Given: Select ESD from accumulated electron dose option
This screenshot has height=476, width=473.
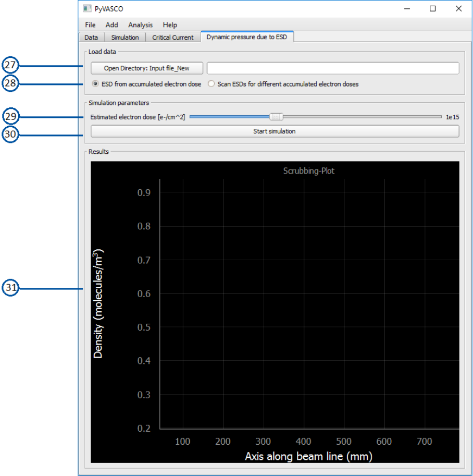Looking at the screenshot, I should [146, 84].
